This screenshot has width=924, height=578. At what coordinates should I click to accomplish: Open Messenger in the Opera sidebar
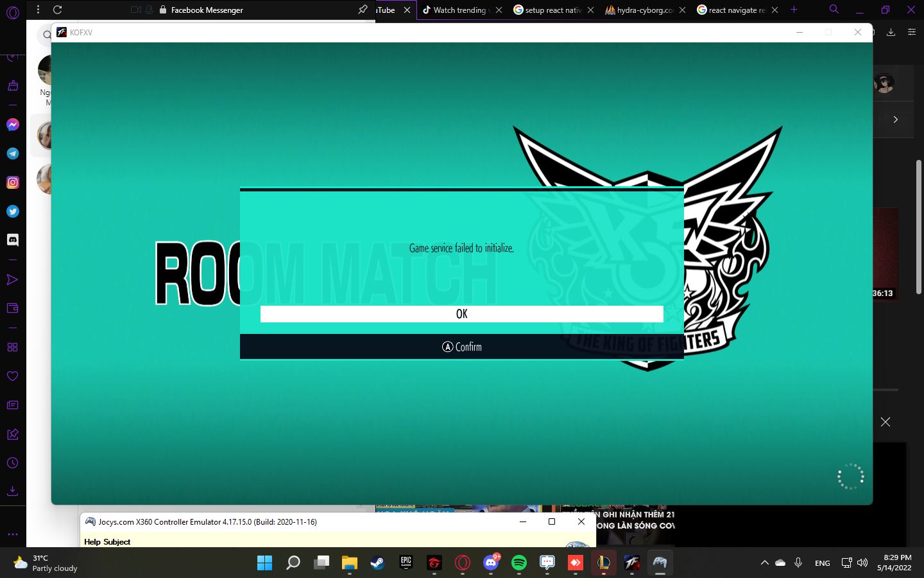click(x=12, y=125)
